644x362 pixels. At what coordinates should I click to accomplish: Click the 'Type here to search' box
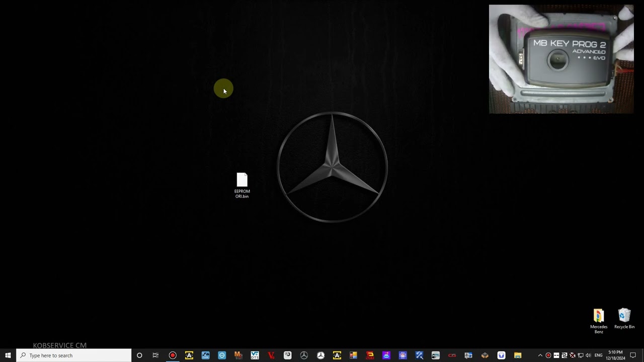coord(74,355)
